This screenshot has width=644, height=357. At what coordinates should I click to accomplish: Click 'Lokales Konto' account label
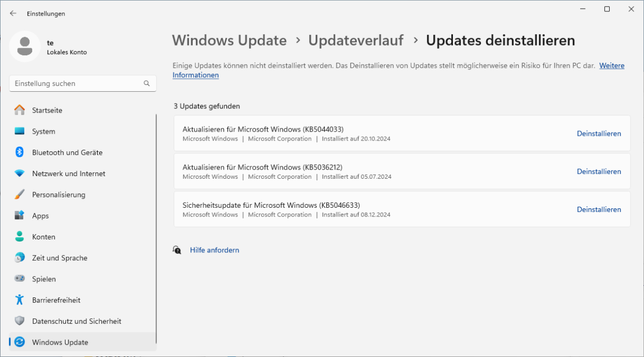pyautogui.click(x=67, y=53)
